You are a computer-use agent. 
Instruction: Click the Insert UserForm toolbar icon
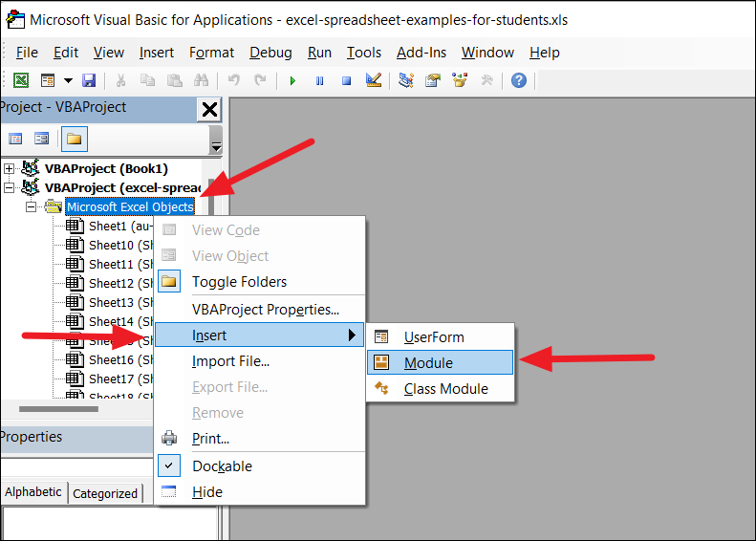tap(48, 80)
